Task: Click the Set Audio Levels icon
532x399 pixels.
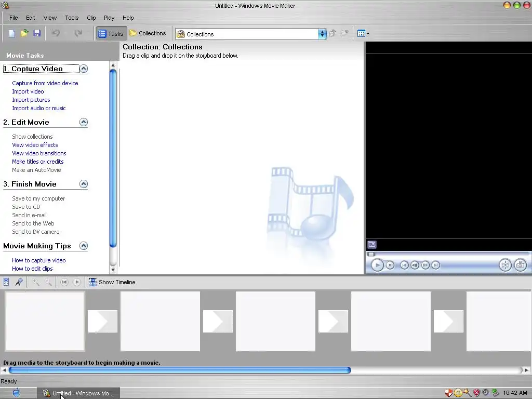Action: 6,282
